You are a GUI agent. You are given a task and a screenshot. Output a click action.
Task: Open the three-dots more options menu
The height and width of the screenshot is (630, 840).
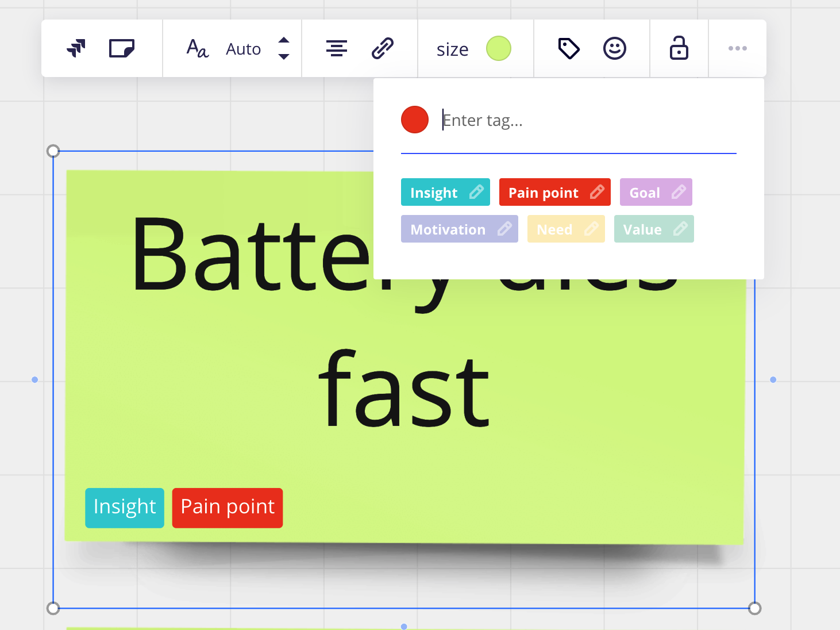tap(738, 48)
